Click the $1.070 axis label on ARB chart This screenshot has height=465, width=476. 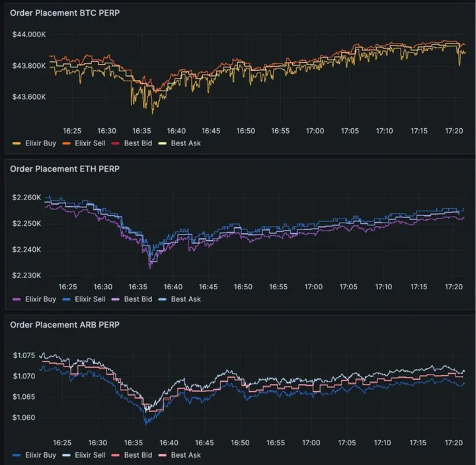pos(24,376)
